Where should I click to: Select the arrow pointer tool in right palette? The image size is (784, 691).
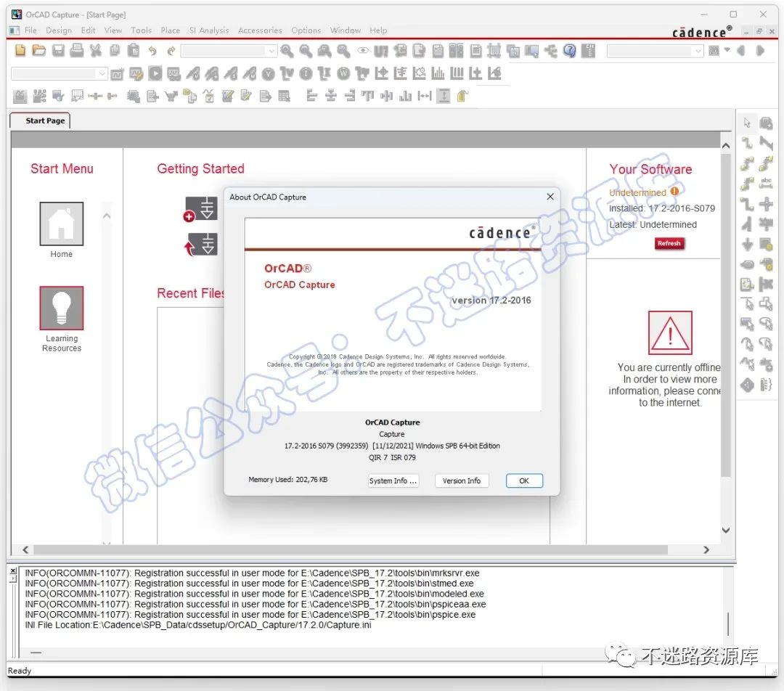tap(747, 123)
